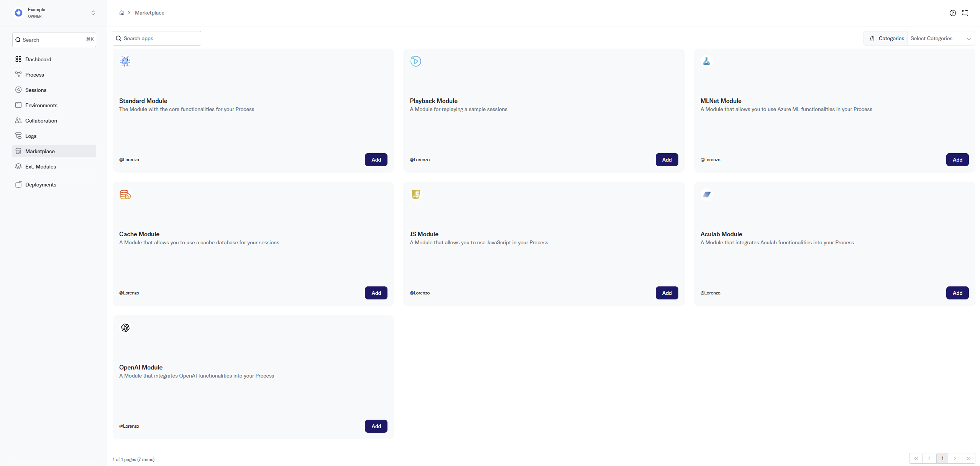The image size is (980, 466).
Task: Click the top-right feedback message icon
Action: pos(965,13)
